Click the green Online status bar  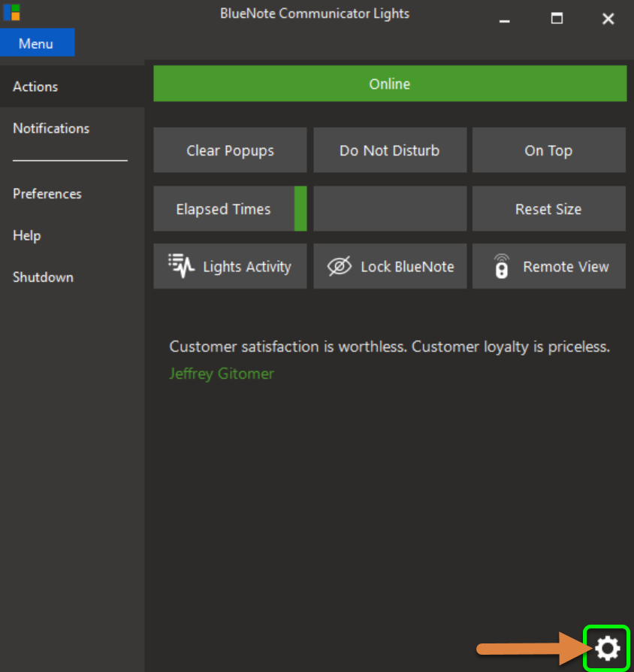coord(390,83)
